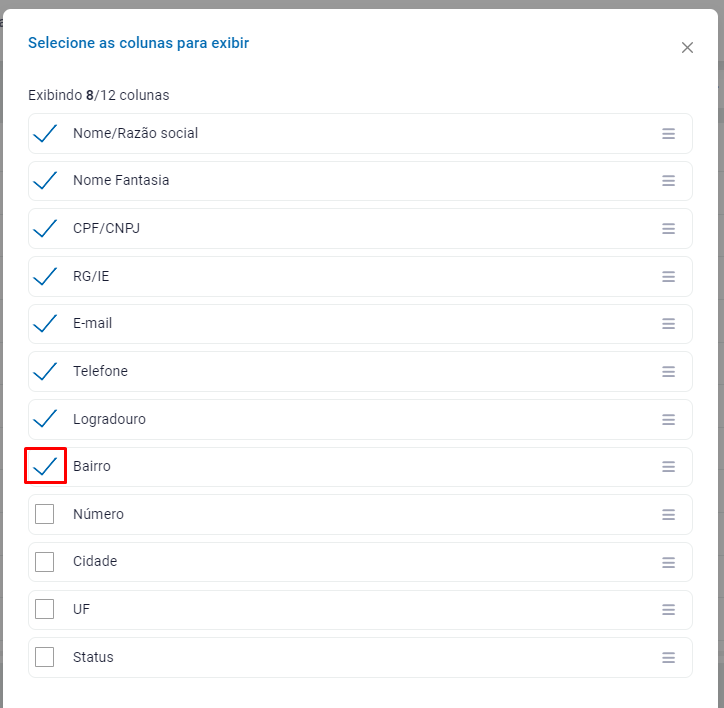Click the Logradouro row drag handle

pyautogui.click(x=668, y=419)
